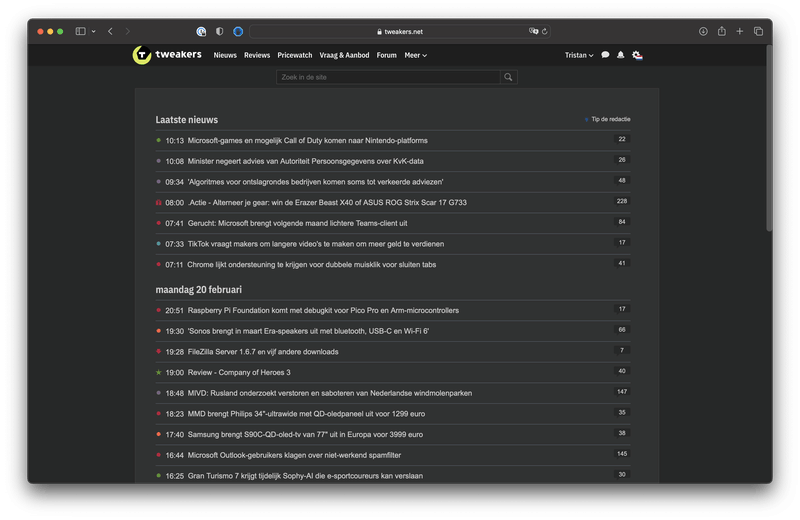Click the download icon beside 19:28 FileZilla item
This screenshot has height=520, width=800.
click(x=158, y=351)
